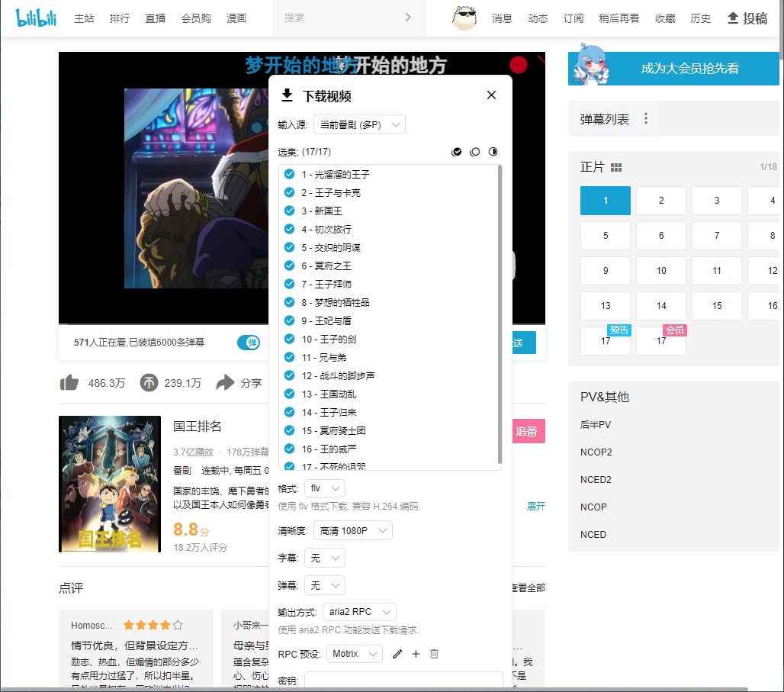
Task: Like the video with thumbs-up icon
Action: click(x=69, y=383)
